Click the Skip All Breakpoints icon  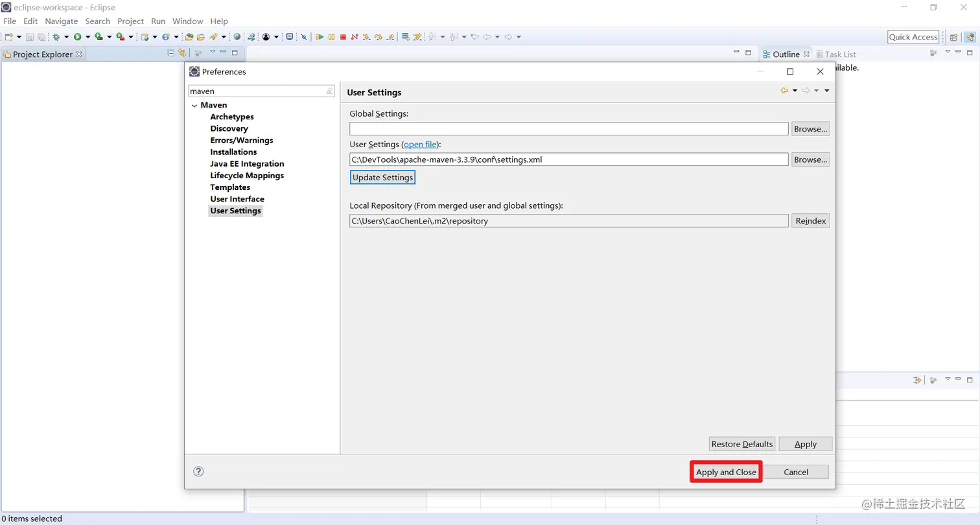304,37
